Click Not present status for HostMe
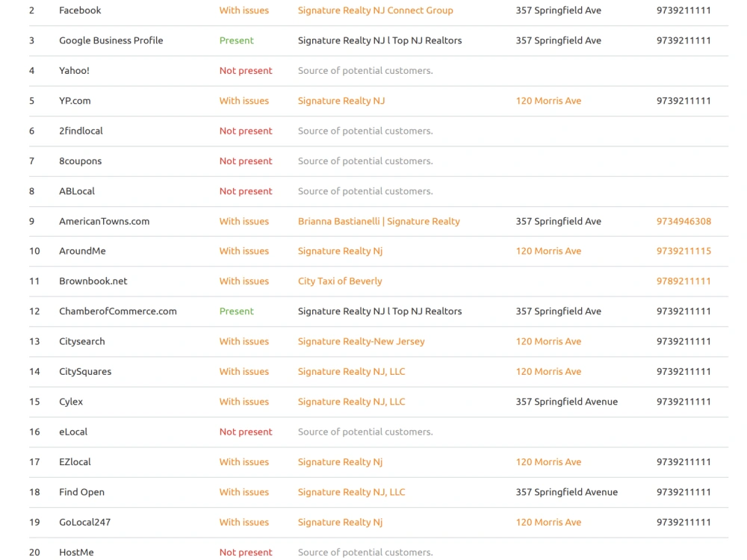This screenshot has width=747, height=560. (x=246, y=552)
